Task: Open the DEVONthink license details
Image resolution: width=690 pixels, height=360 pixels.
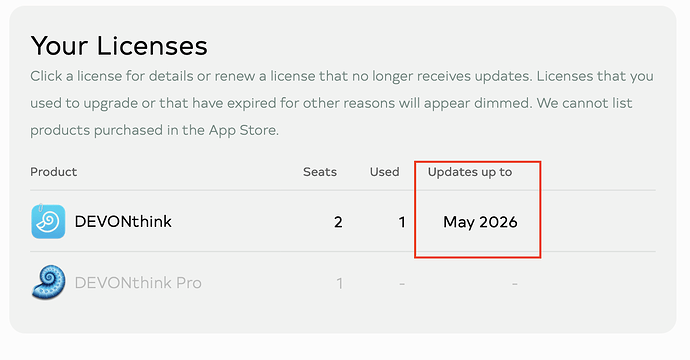Action: (x=343, y=221)
